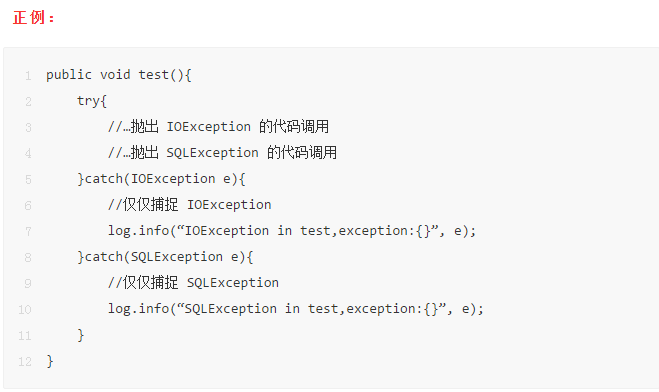Click the log.info IOException statement
Screen dimensions: 659x392
292,231
